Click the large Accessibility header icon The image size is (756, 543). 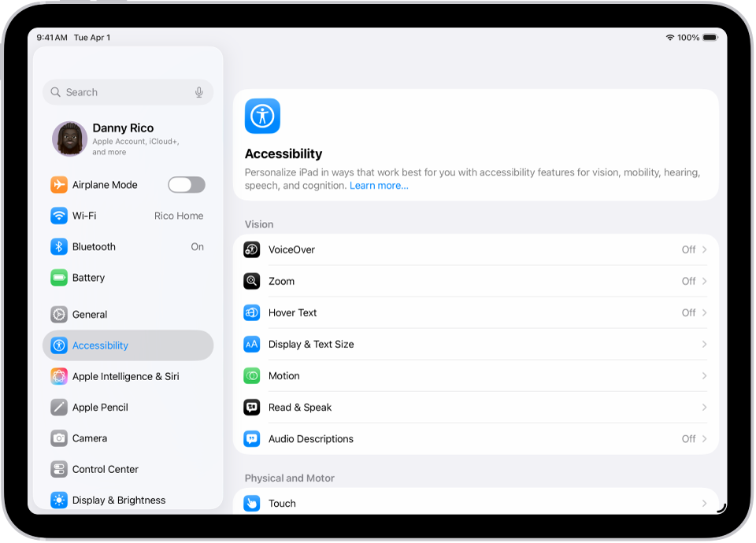click(x=262, y=116)
